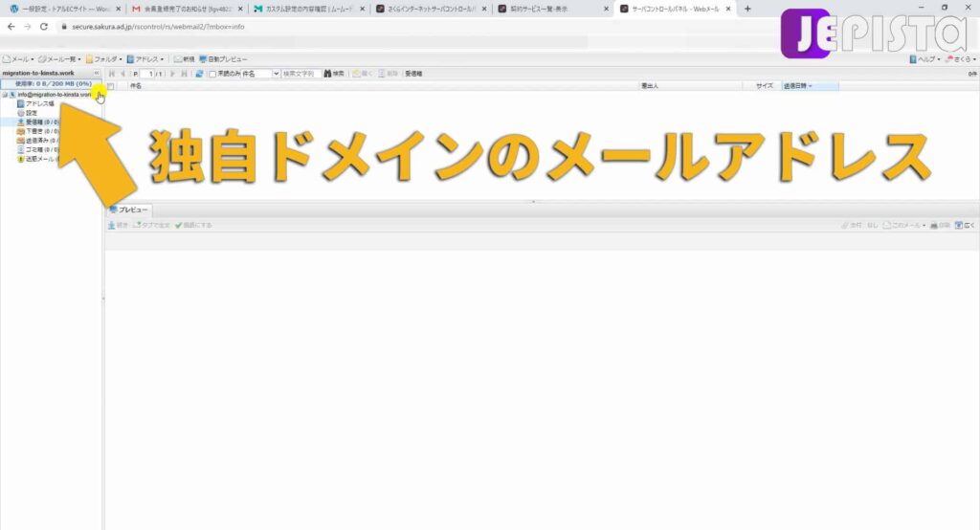Enable the 未読のみ unread-only checkbox
Image resolution: width=980 pixels, height=530 pixels.
(x=212, y=74)
